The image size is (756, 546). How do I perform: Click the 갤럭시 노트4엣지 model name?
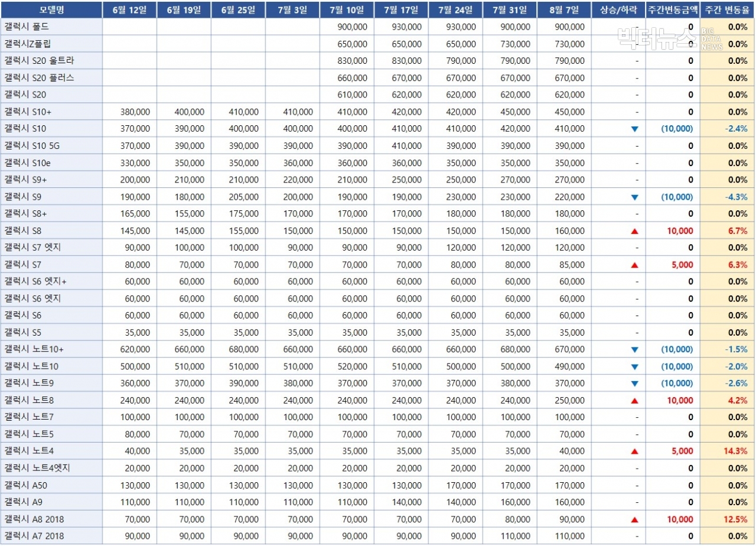(x=37, y=469)
